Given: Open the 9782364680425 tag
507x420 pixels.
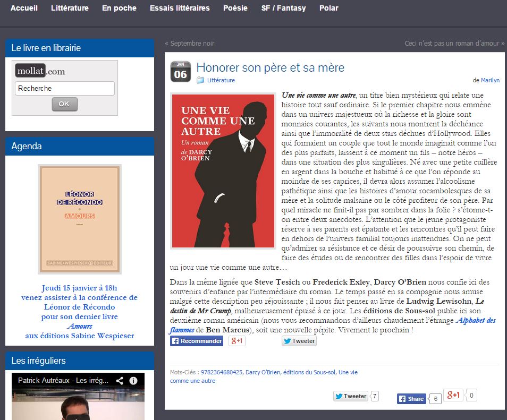Looking at the screenshot, I should click(222, 372).
